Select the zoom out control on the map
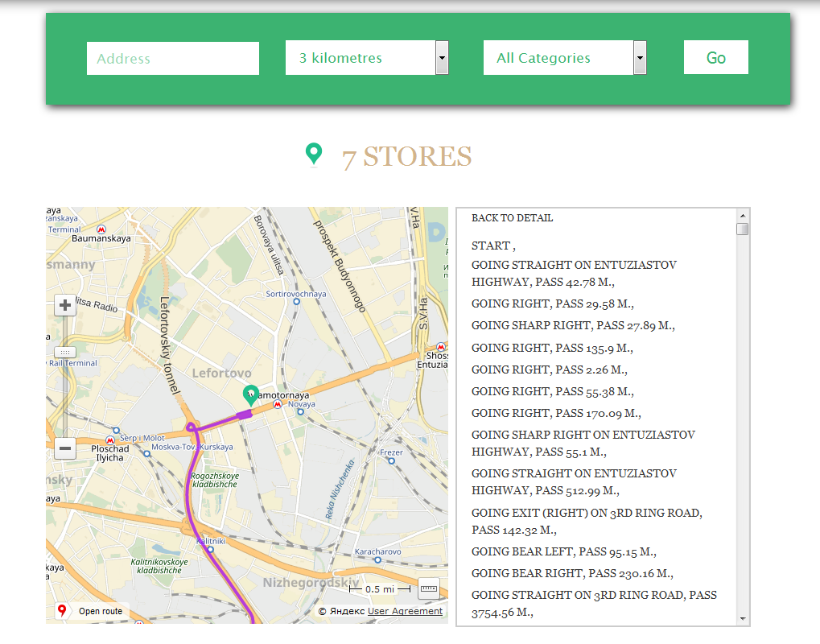 [x=64, y=448]
